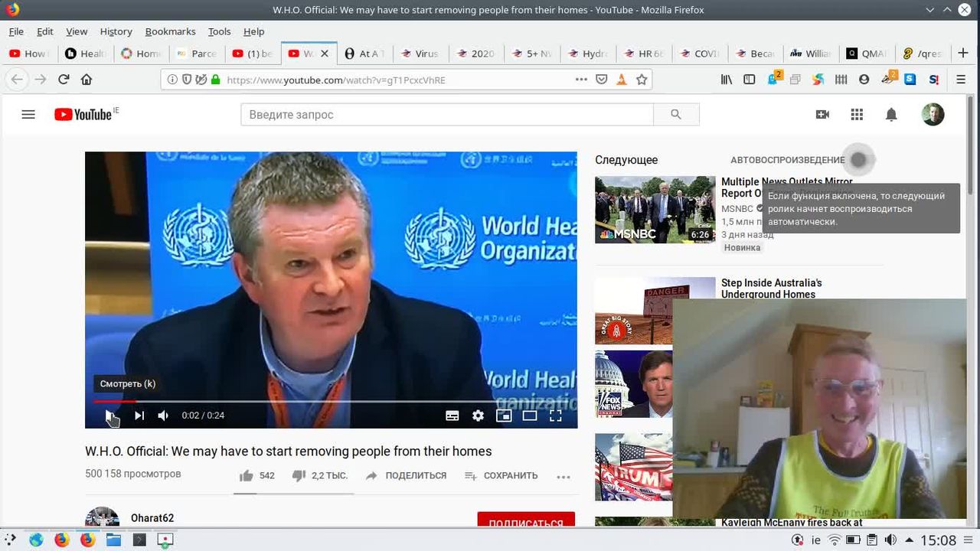Open the YouTube hamburger guide menu
The height and width of the screenshot is (551, 980).
[x=28, y=115]
